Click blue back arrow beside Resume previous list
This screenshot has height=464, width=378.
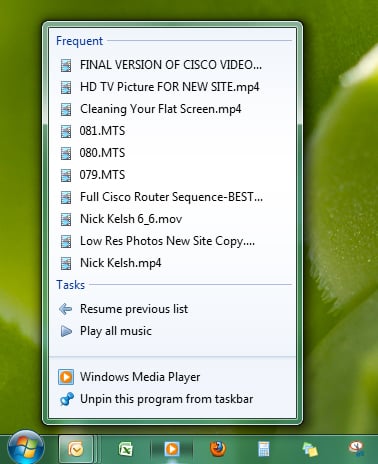[66, 309]
